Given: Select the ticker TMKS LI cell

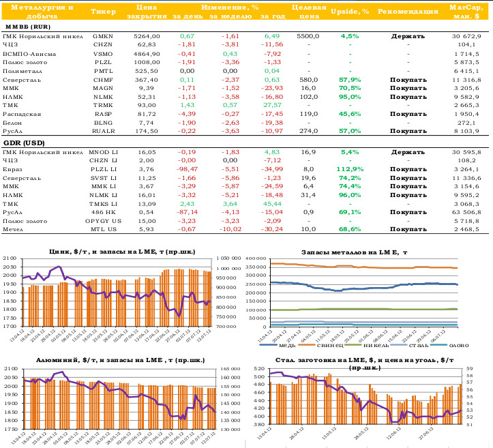Looking at the screenshot, I should point(104,204).
